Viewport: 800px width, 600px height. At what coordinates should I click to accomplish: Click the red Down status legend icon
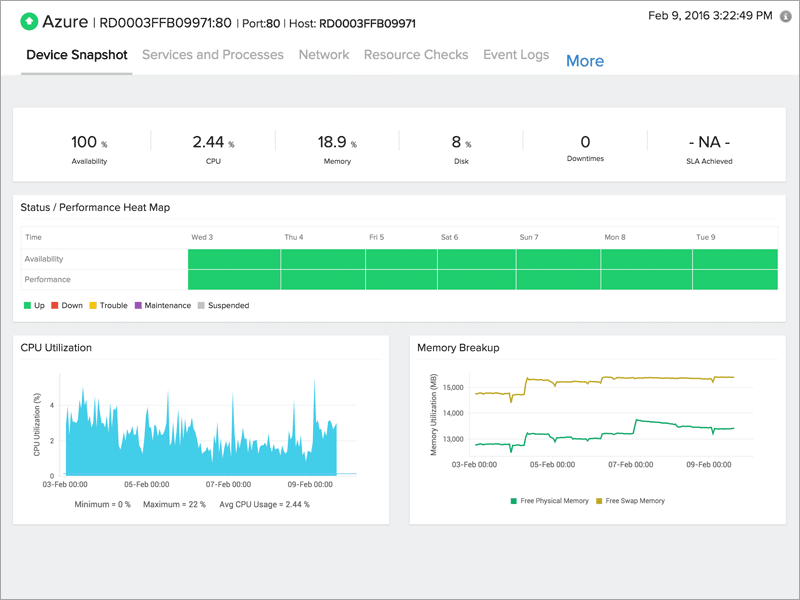click(x=53, y=305)
